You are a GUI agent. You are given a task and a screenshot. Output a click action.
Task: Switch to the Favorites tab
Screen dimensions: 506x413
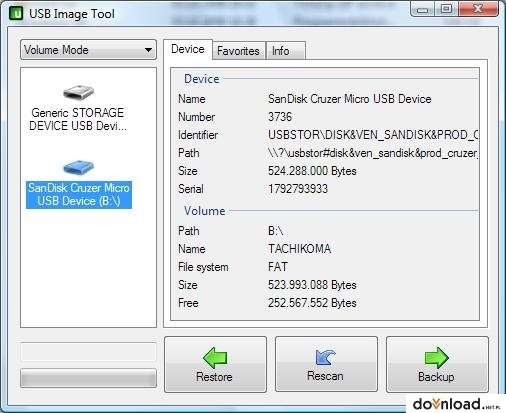click(238, 51)
